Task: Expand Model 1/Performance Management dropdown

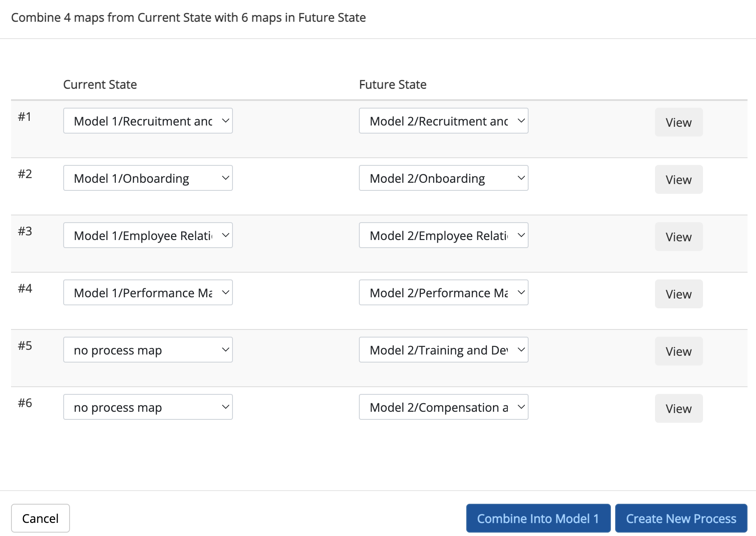Action: (x=148, y=293)
